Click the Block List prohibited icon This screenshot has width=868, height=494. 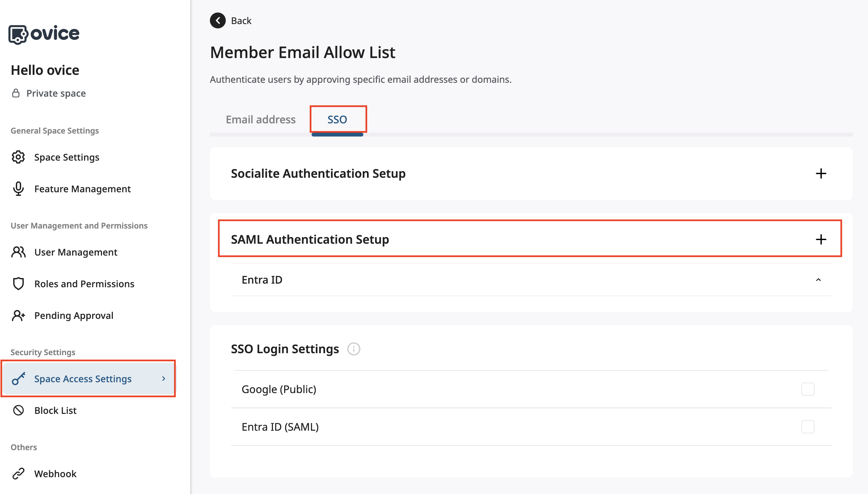pos(18,411)
